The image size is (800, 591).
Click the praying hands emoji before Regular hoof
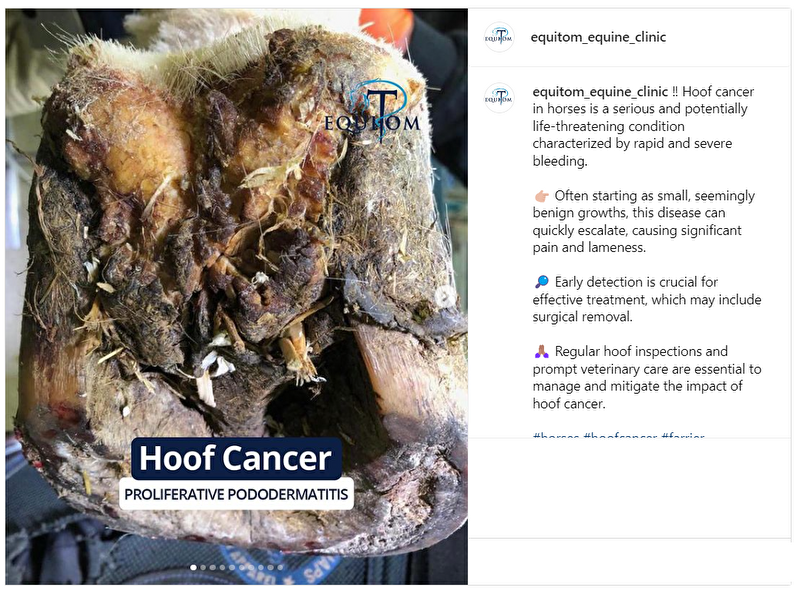coord(542,351)
